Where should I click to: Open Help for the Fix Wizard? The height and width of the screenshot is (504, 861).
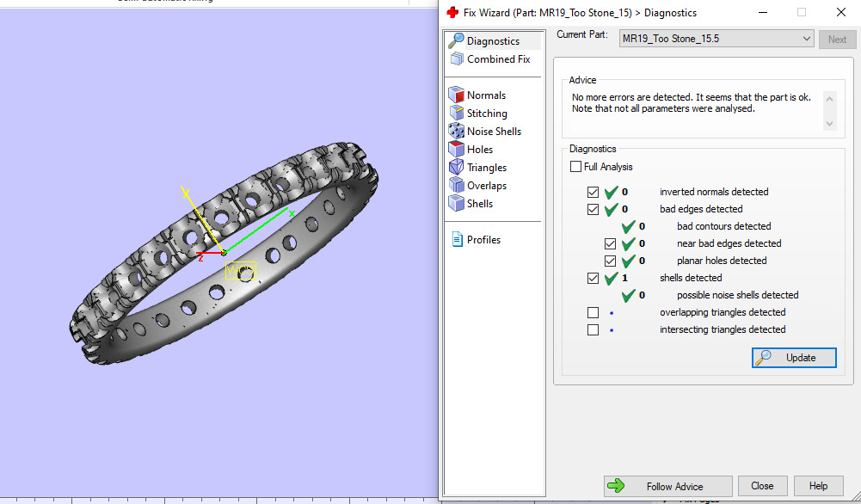tap(818, 486)
